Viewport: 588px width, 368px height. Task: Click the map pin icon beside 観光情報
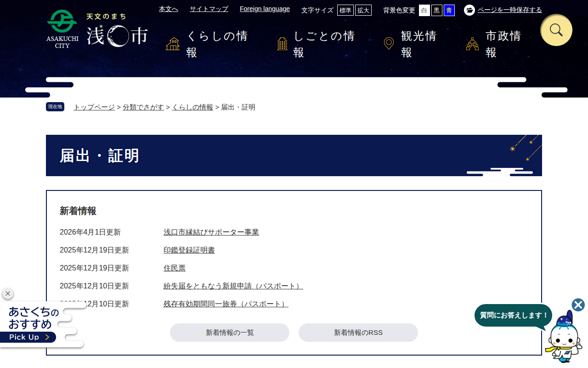click(389, 44)
